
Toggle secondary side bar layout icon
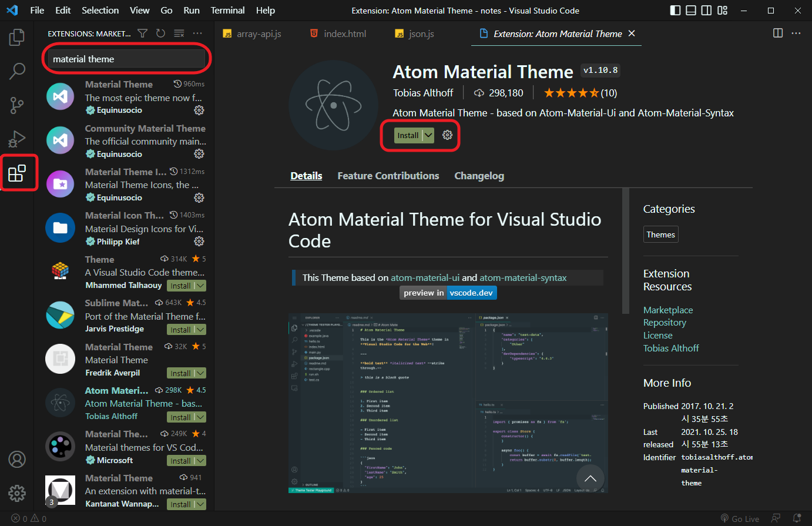pos(707,11)
